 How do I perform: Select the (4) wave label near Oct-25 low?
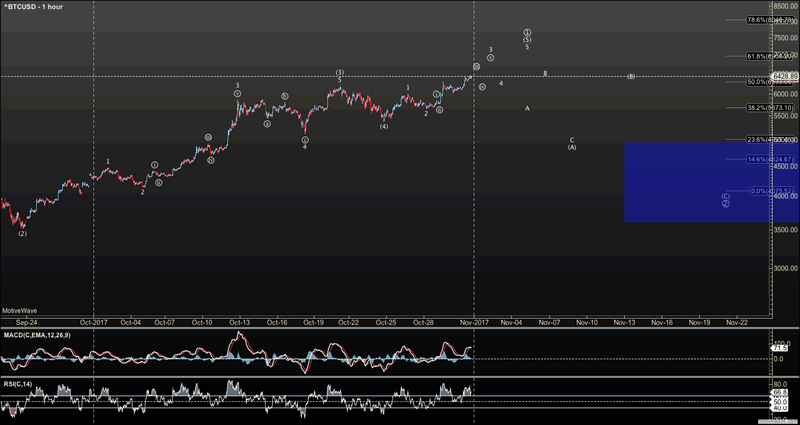(384, 126)
